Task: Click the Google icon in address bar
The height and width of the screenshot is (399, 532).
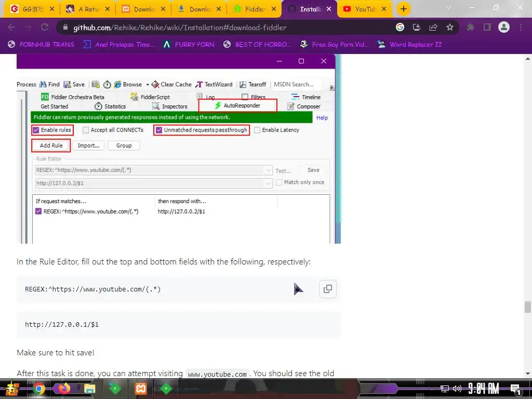Action: pos(400,27)
